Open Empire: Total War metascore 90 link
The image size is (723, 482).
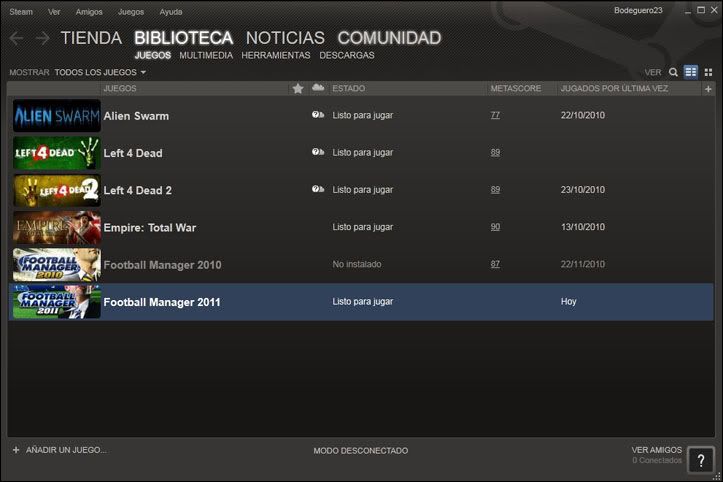[495, 227]
